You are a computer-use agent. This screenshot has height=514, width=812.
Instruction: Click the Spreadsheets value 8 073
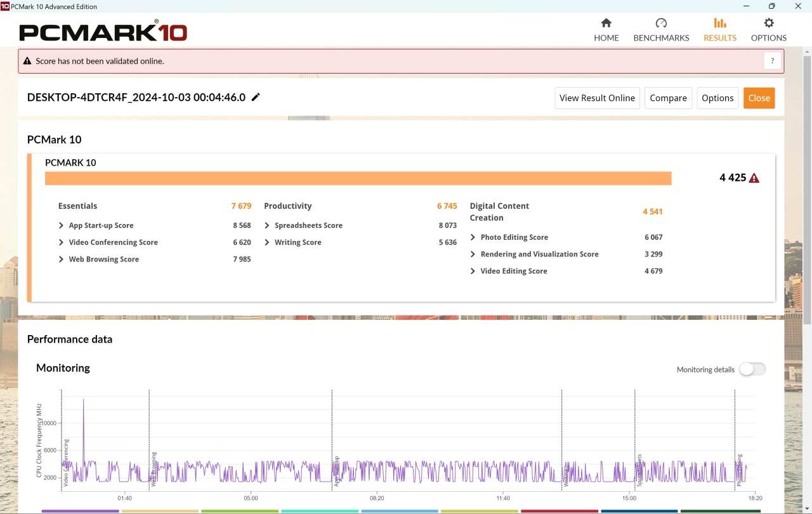[448, 225]
